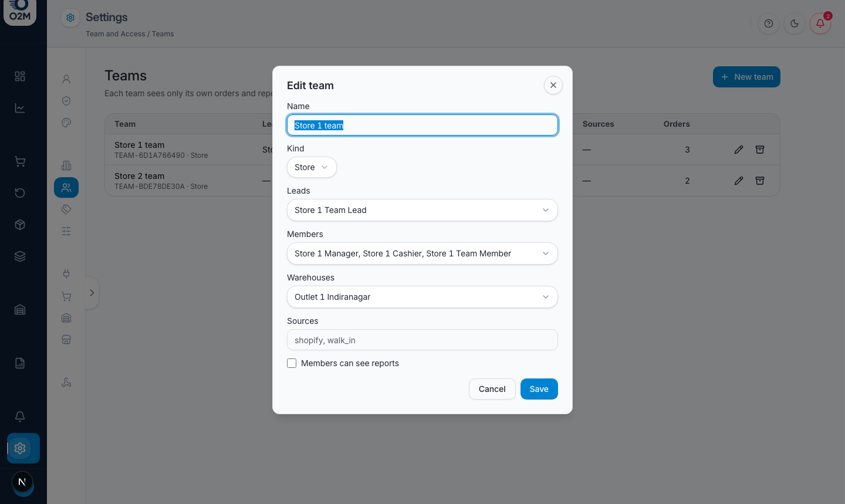This screenshot has height=504, width=845.
Task: Open the profile person icon in settings sidebar
Action: tap(66, 79)
